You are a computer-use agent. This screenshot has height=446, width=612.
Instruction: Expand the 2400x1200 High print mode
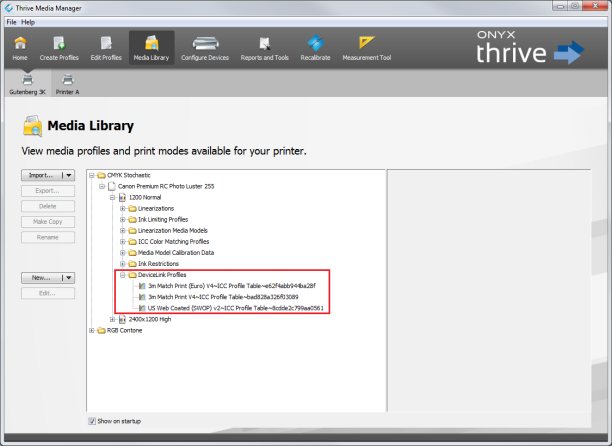112,320
